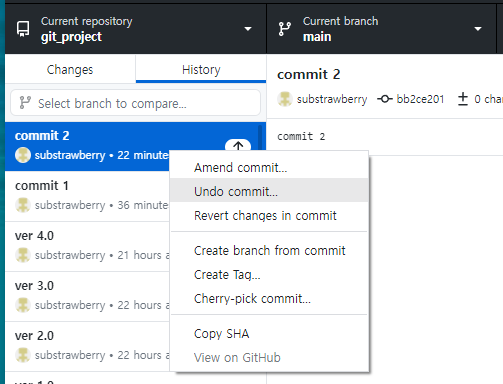Select the ver 3.0 history row
The height and width of the screenshot is (384, 503).
point(87,296)
